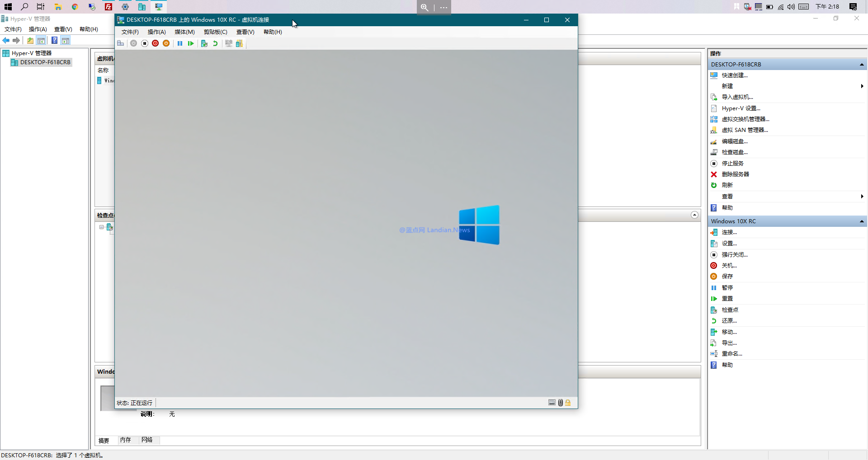Select DESKTOP-F618CRB in the left tree
This screenshot has height=460, width=868.
coord(45,62)
